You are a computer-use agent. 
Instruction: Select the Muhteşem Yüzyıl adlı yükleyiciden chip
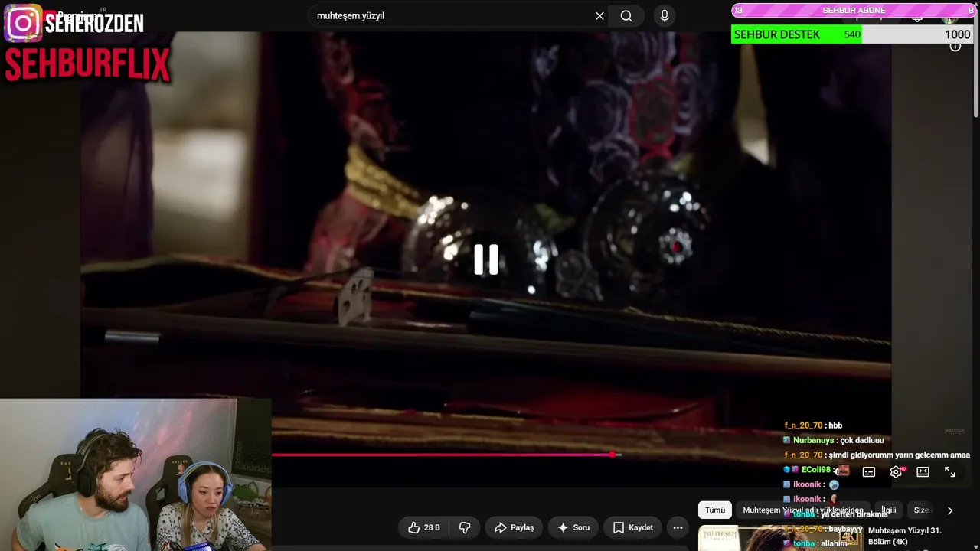pyautogui.click(x=803, y=510)
